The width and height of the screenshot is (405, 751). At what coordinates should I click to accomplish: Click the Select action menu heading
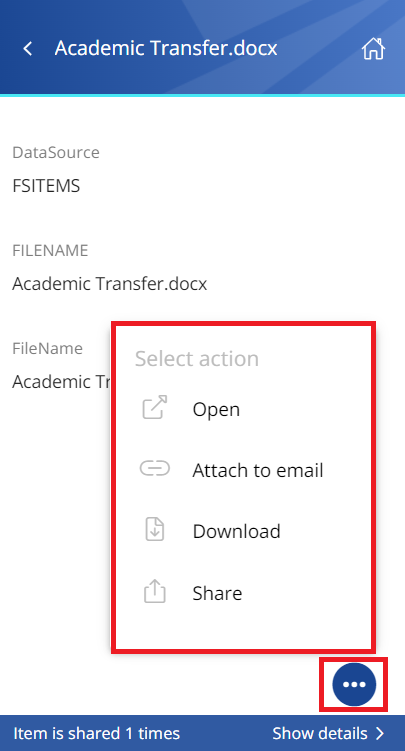(197, 359)
